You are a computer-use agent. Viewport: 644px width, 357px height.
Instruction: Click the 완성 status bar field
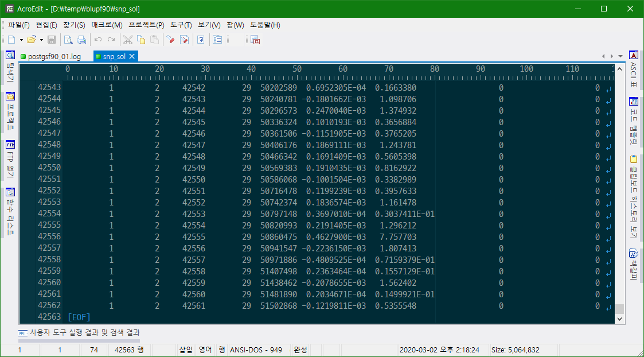point(300,350)
